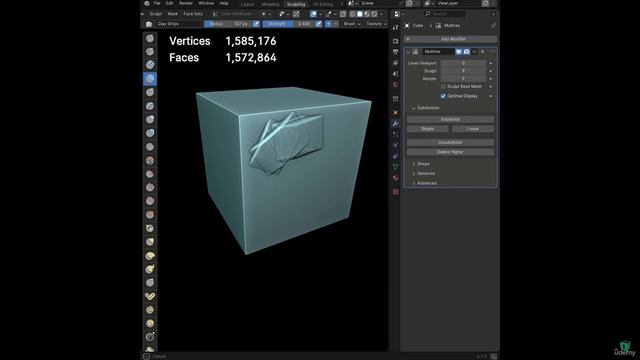Open the viewport shading options dropdown
Viewport: 640px width, 360px height.
(x=381, y=14)
